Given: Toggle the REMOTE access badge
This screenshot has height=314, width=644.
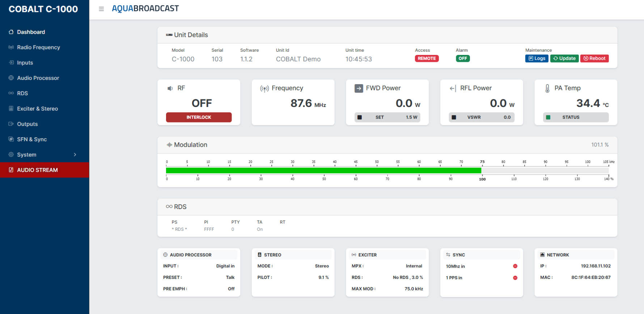Looking at the screenshot, I should [x=427, y=59].
